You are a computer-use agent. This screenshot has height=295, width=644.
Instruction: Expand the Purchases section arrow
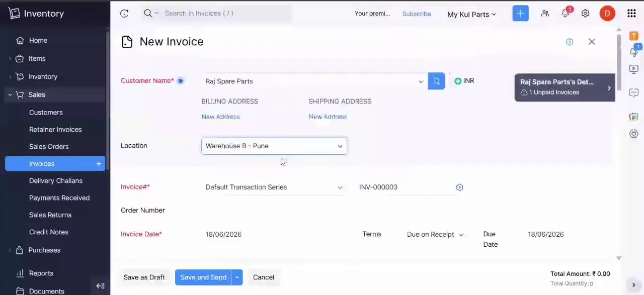tap(10, 250)
